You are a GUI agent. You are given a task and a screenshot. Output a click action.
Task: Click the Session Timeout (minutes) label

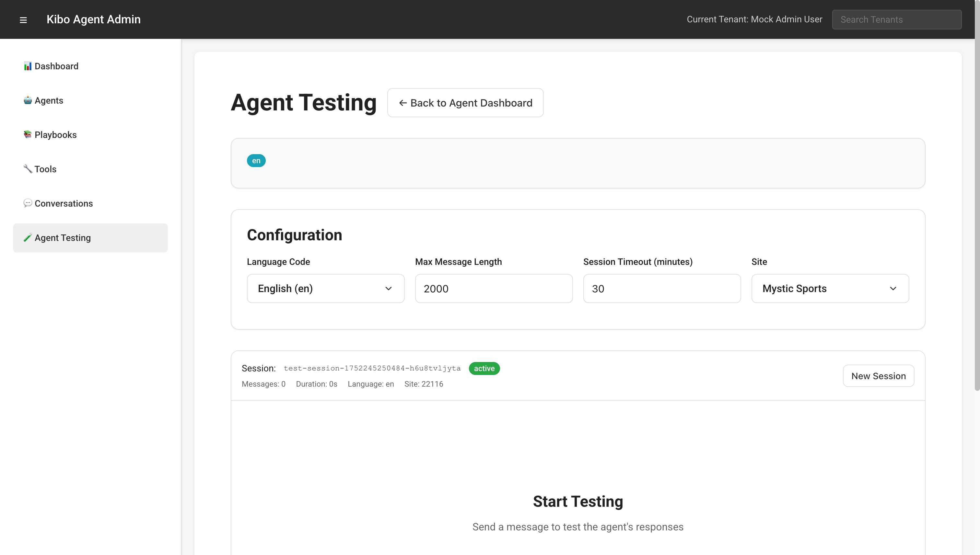click(638, 262)
